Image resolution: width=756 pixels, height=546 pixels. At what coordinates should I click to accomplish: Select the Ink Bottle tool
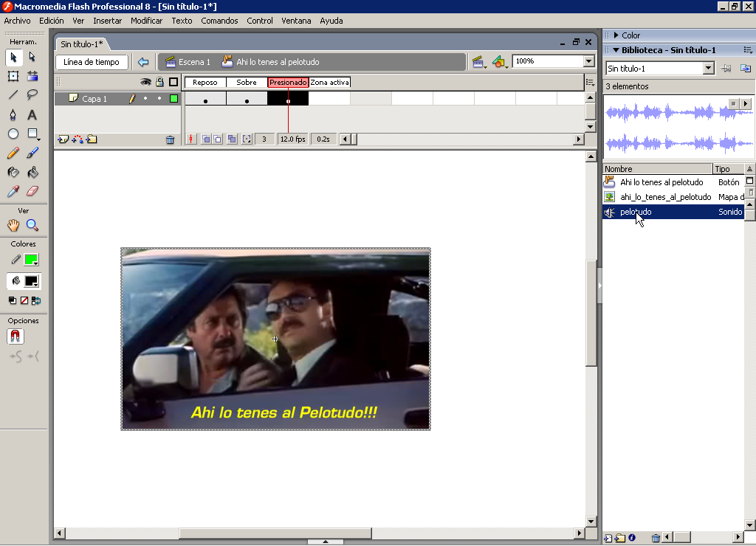pos(13,172)
